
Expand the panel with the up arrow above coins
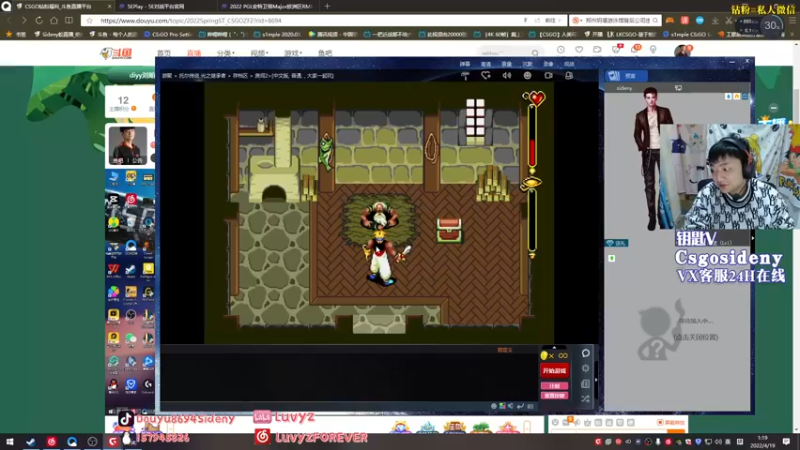(x=555, y=347)
